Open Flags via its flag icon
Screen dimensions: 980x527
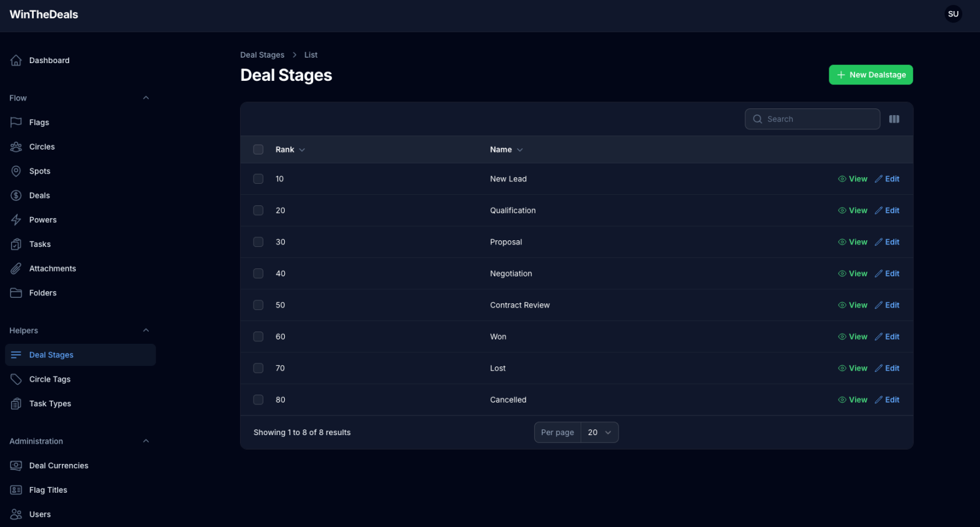[x=16, y=123]
